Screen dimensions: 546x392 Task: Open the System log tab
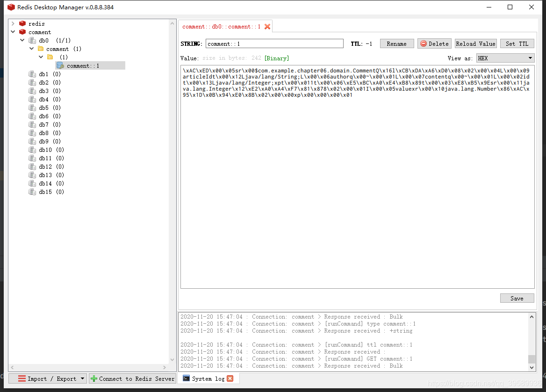[x=208, y=378]
